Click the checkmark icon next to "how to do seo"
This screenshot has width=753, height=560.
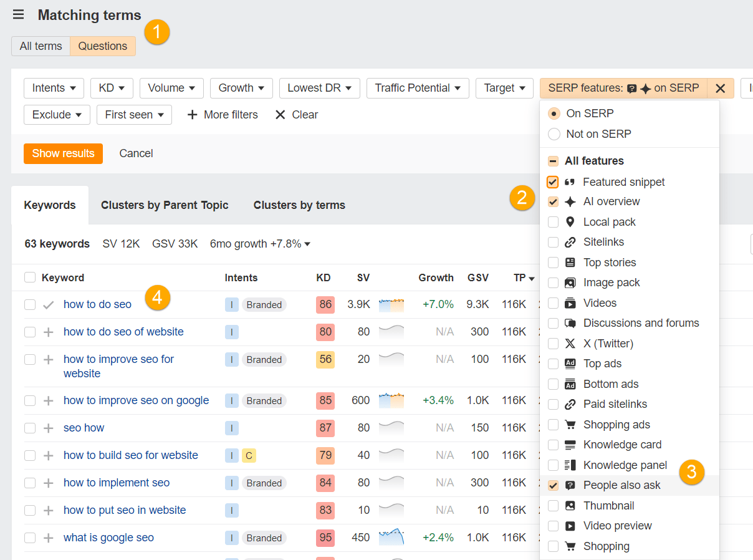47,304
